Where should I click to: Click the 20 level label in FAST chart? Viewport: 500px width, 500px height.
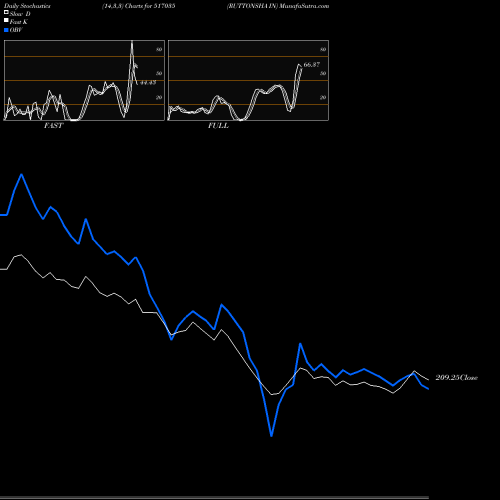tap(159, 97)
